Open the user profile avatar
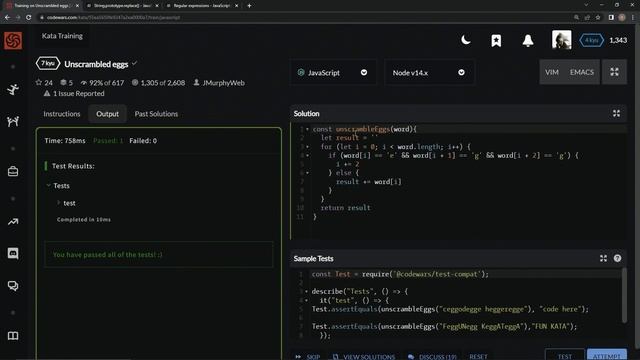This screenshot has height=360, width=640. 562,40
